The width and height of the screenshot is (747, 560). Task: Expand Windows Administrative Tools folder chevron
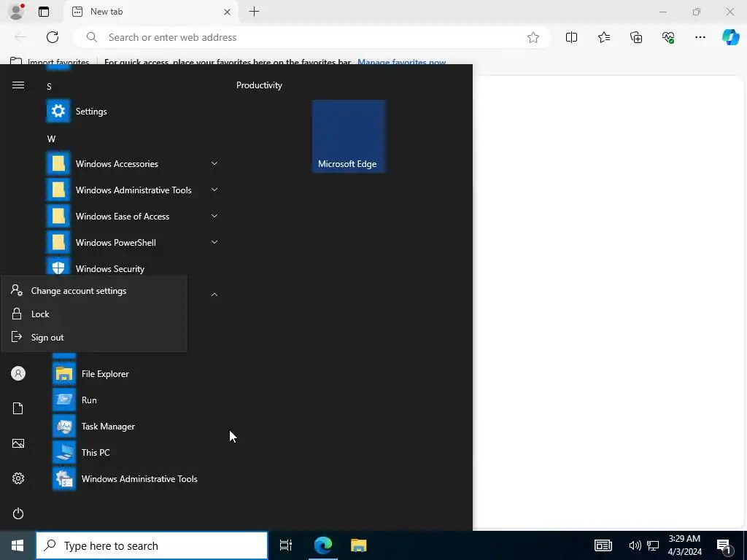214,190
